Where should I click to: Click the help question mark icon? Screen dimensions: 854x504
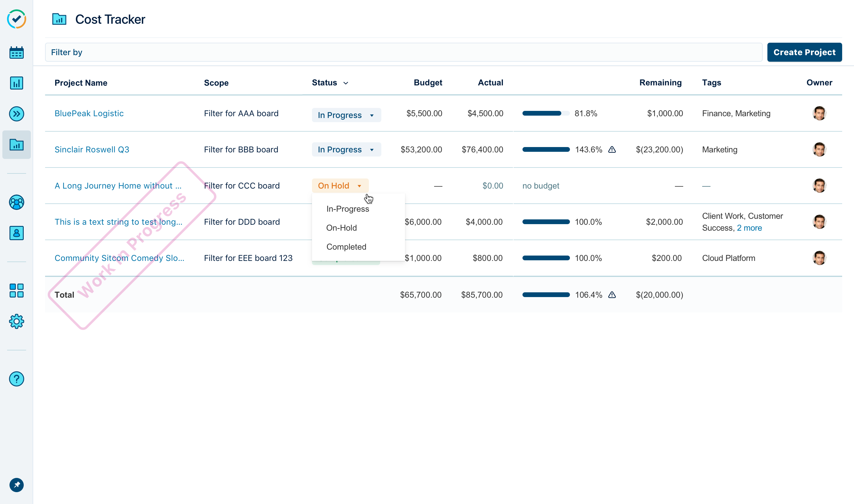[x=16, y=379]
